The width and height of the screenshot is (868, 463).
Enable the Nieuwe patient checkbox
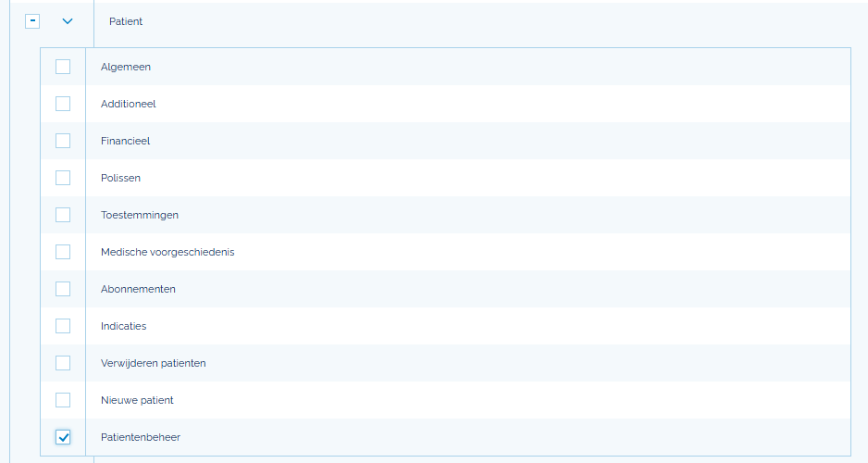click(x=63, y=400)
